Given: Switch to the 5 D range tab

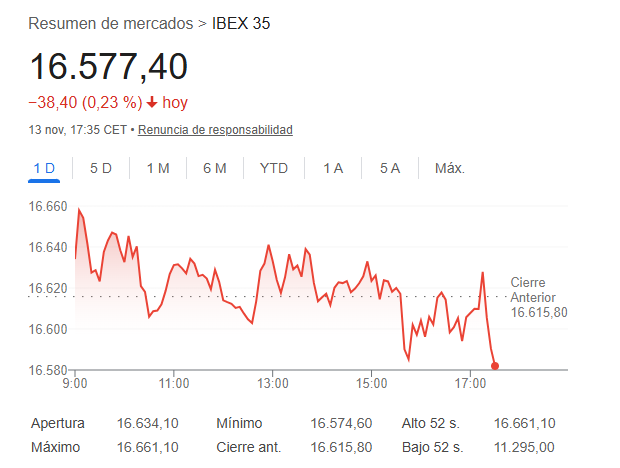Looking at the screenshot, I should point(101,168).
